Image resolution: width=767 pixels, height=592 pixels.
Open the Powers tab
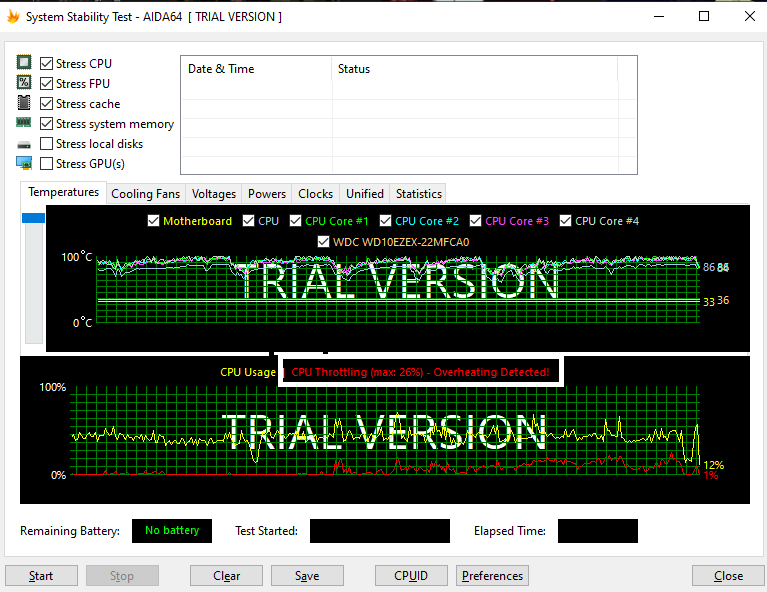267,194
